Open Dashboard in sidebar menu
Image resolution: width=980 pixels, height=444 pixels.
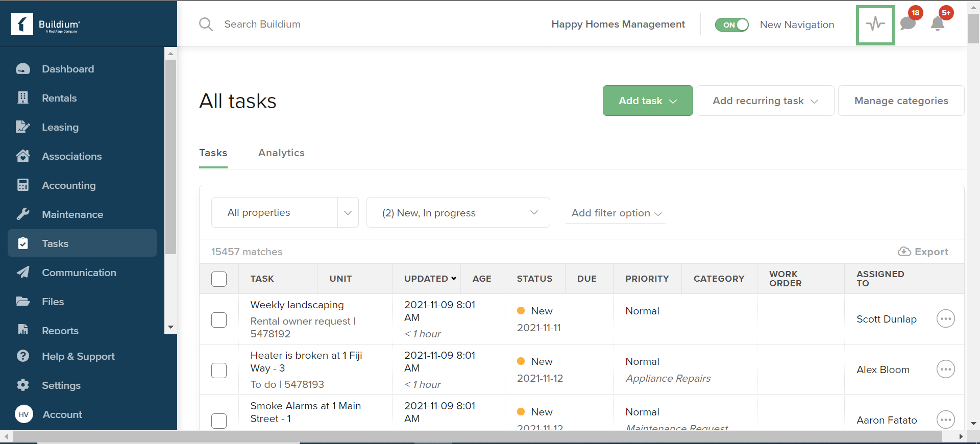pyautogui.click(x=82, y=69)
